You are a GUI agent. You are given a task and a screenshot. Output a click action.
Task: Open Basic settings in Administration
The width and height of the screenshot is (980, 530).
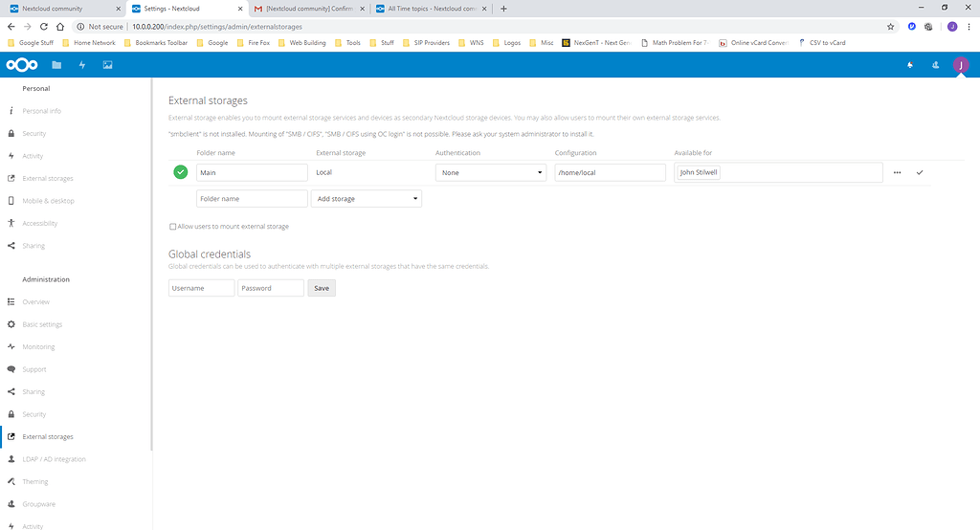click(x=42, y=324)
